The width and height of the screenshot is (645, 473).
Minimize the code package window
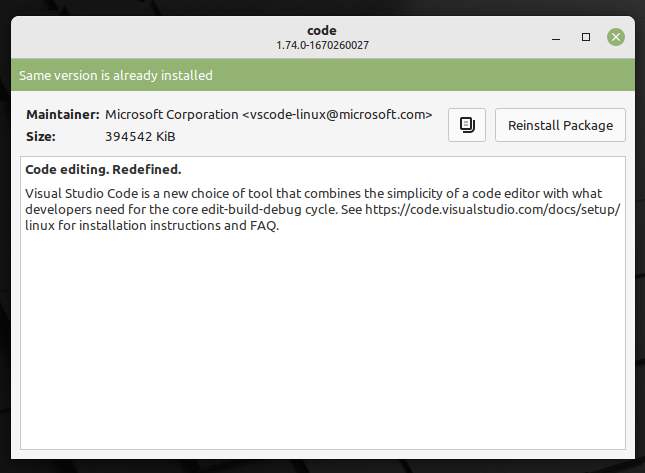point(556,37)
